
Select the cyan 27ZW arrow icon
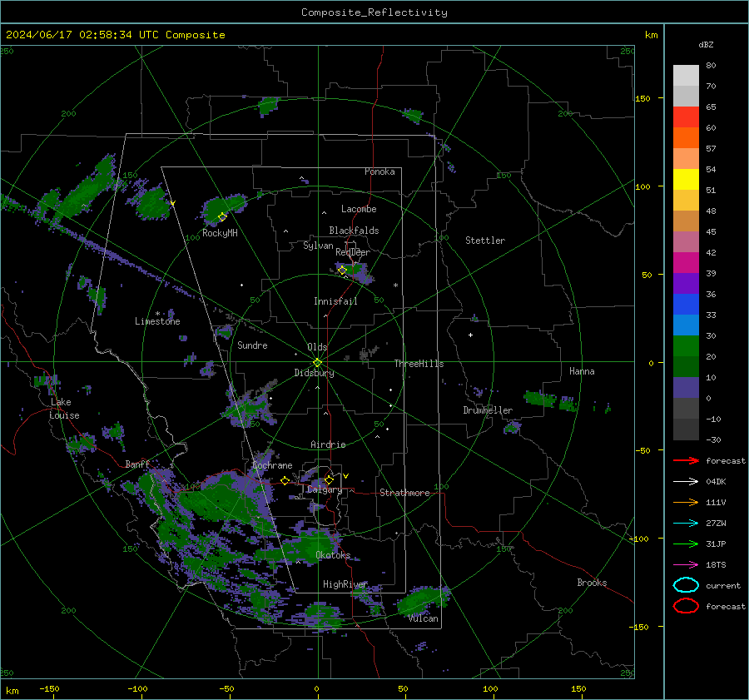tap(686, 524)
